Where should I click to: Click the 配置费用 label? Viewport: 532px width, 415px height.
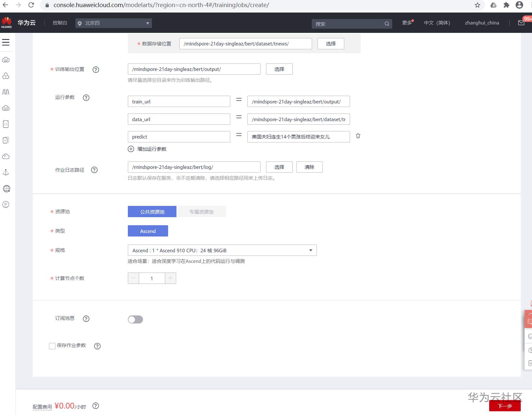pos(42,407)
